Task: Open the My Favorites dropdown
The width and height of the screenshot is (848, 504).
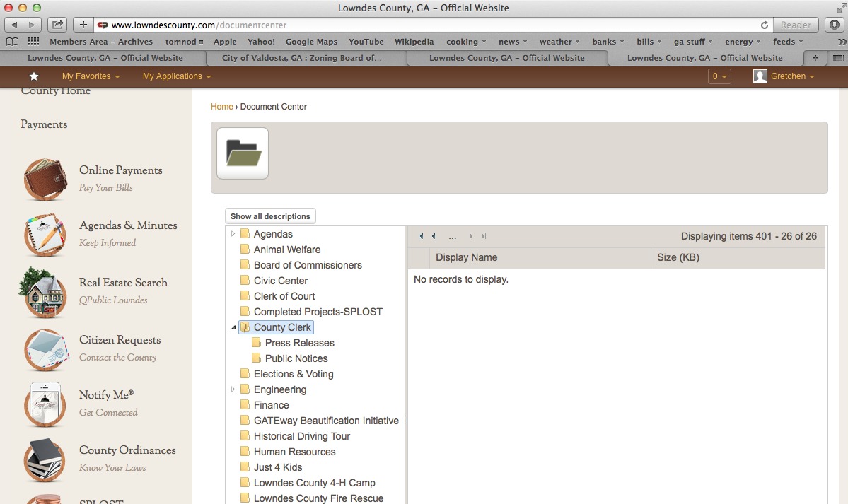Action: click(91, 76)
